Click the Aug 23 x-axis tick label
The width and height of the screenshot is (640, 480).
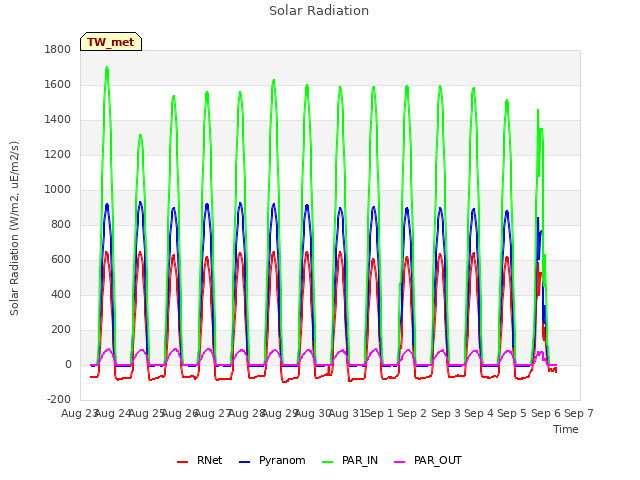pyautogui.click(x=79, y=413)
